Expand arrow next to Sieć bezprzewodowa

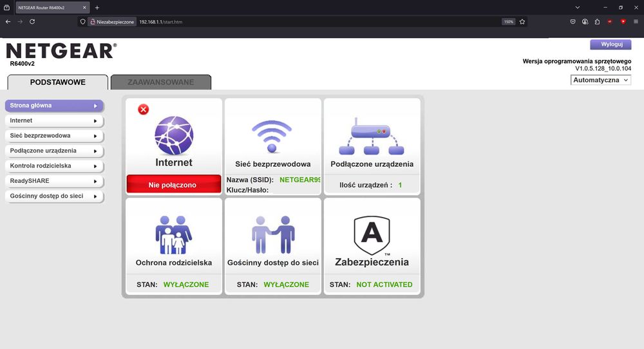(95, 136)
